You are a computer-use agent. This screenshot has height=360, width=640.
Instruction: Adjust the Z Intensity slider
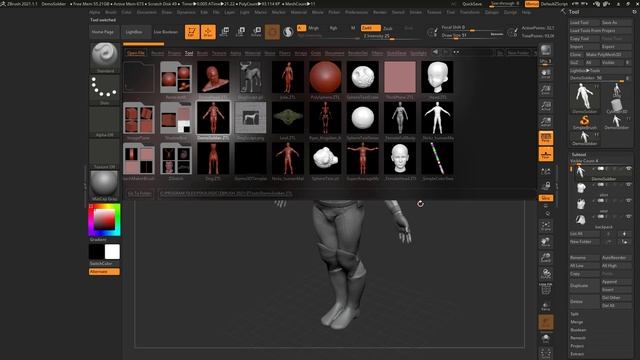(390, 36)
